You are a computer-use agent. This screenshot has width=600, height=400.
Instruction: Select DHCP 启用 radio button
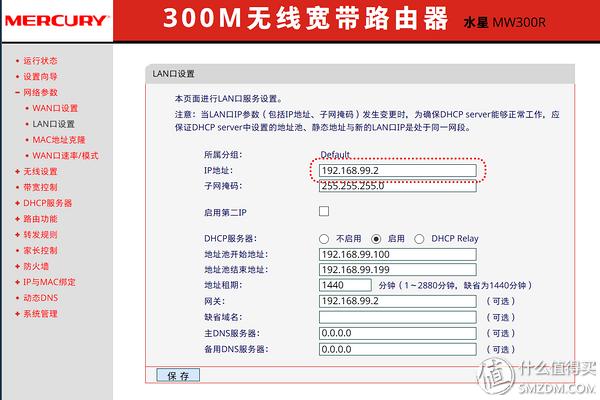point(376,239)
